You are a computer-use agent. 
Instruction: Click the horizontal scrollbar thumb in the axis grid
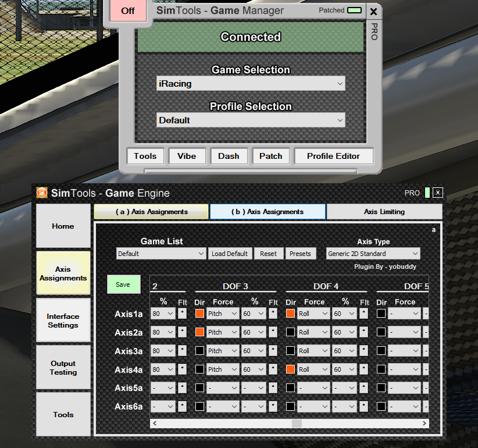click(297, 424)
